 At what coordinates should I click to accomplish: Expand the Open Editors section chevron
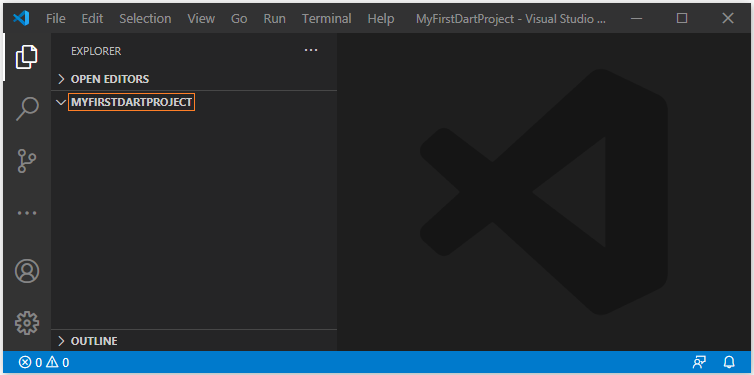point(61,79)
